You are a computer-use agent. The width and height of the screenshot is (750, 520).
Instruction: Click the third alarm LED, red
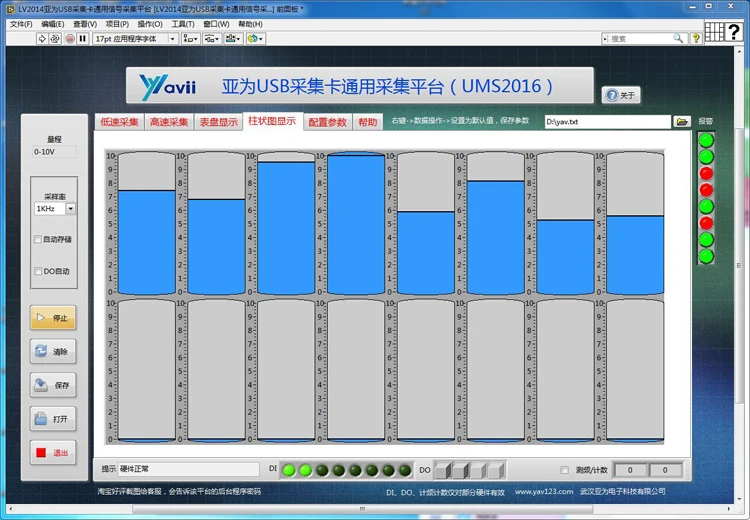click(x=706, y=173)
